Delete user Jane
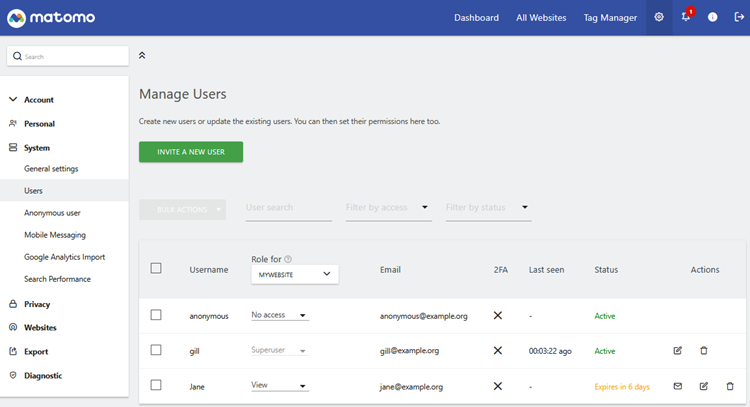This screenshot has width=750, height=407. (x=730, y=386)
